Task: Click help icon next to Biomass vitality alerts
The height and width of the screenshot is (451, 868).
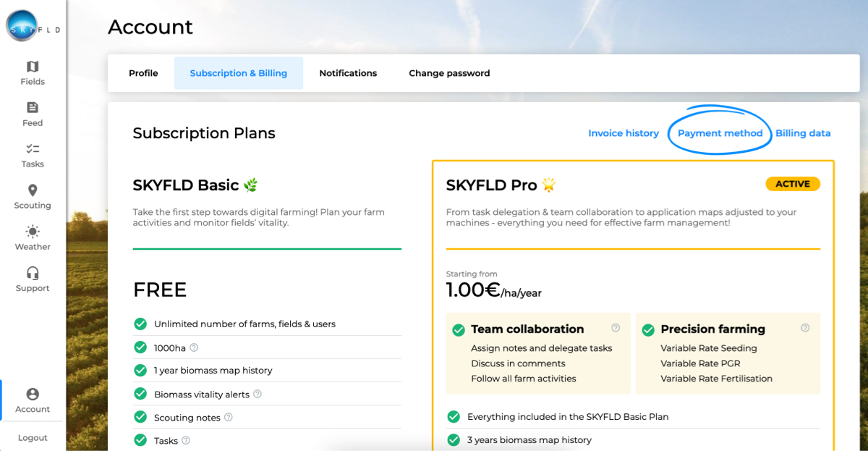Action: pos(258,394)
